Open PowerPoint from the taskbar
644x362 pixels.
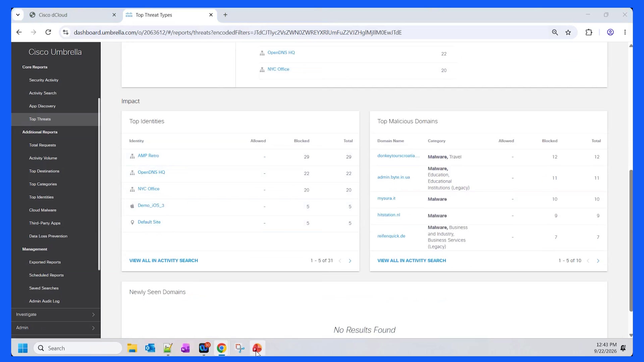pyautogui.click(x=257, y=348)
